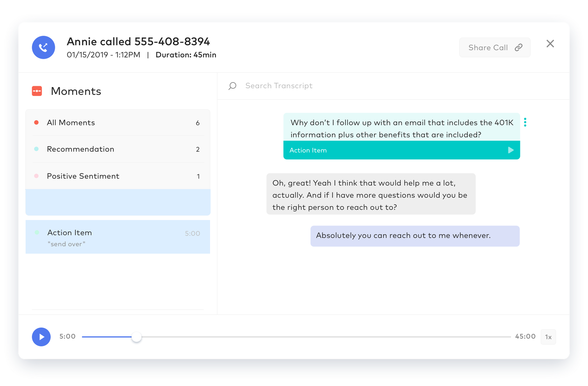
Task: Click the Duration: 45min label
Action: click(186, 55)
